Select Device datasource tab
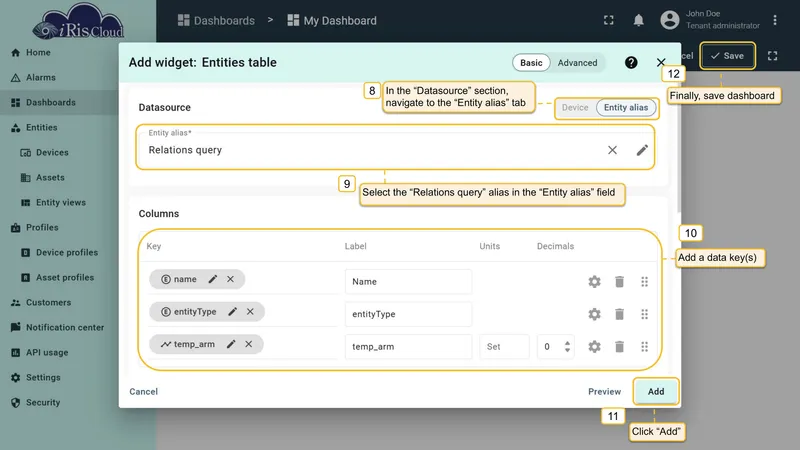The width and height of the screenshot is (800, 450). click(575, 108)
